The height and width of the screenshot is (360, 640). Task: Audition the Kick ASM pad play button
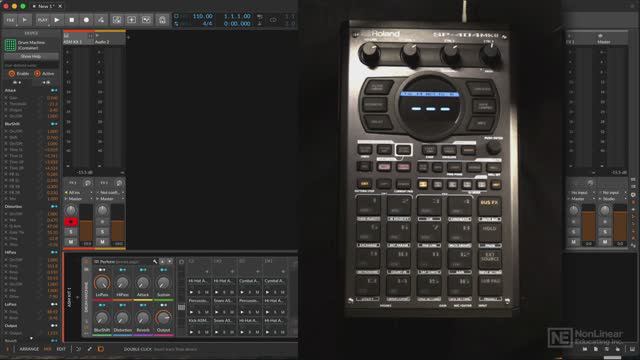pos(191,332)
